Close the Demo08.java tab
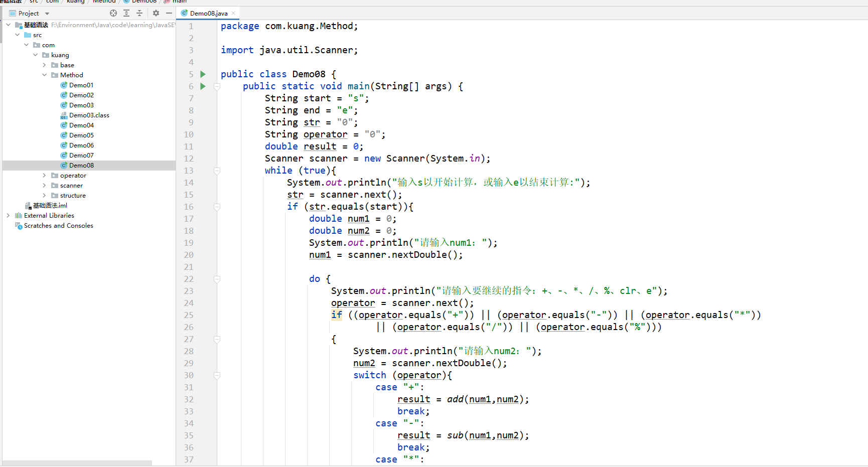The image size is (868, 467). click(233, 14)
